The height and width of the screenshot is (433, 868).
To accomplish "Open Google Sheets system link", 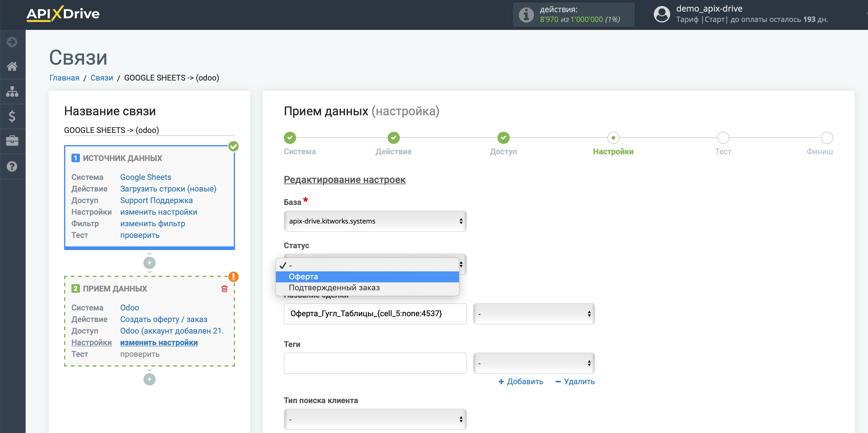I will pyautogui.click(x=146, y=177).
